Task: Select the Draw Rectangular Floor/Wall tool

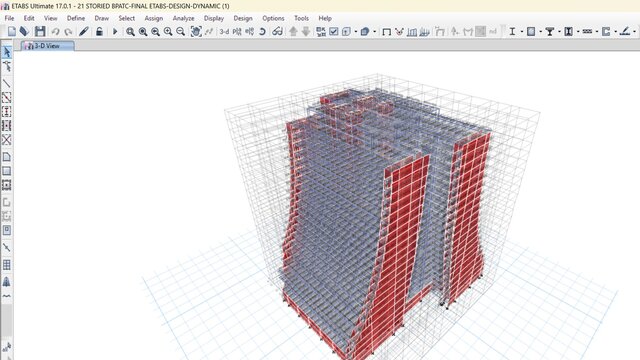Action: pyautogui.click(x=7, y=171)
